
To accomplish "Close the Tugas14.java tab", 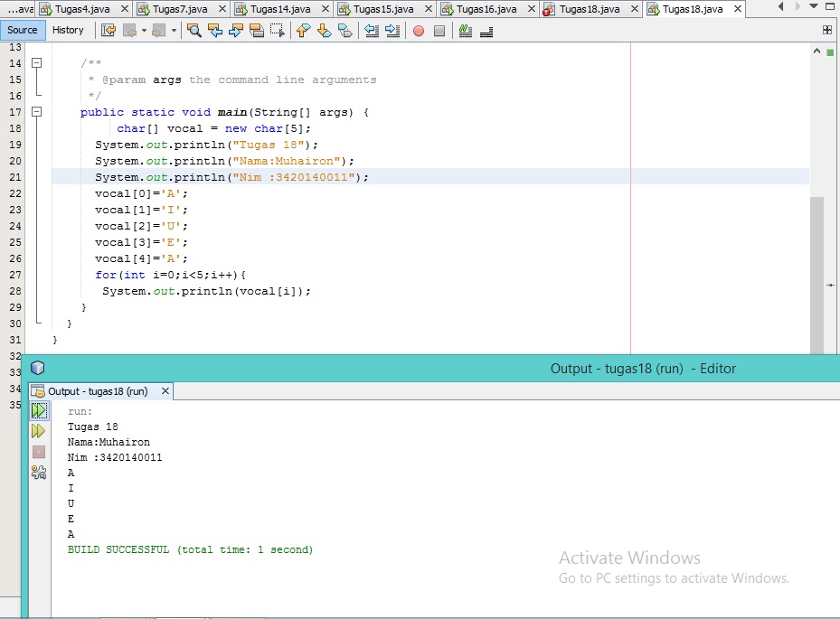I will 326,8.
